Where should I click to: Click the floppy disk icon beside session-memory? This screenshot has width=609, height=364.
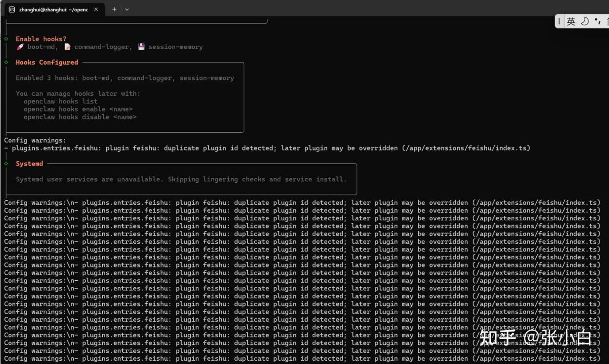141,47
